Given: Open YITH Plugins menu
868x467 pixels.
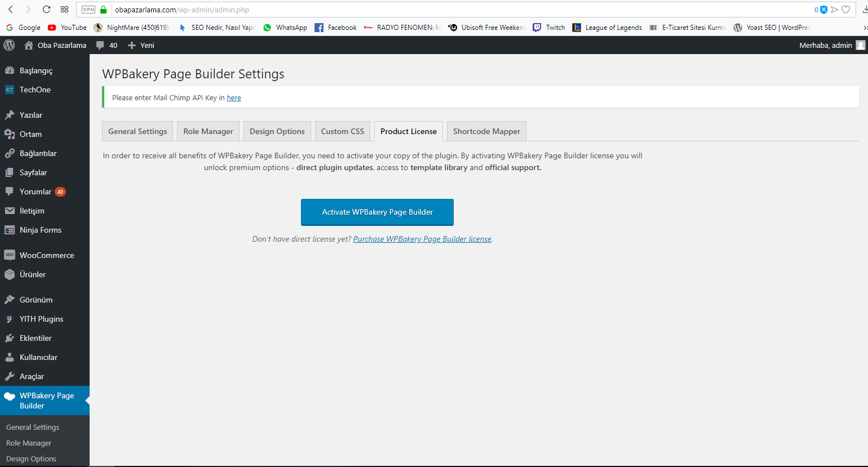Looking at the screenshot, I should [45, 319].
